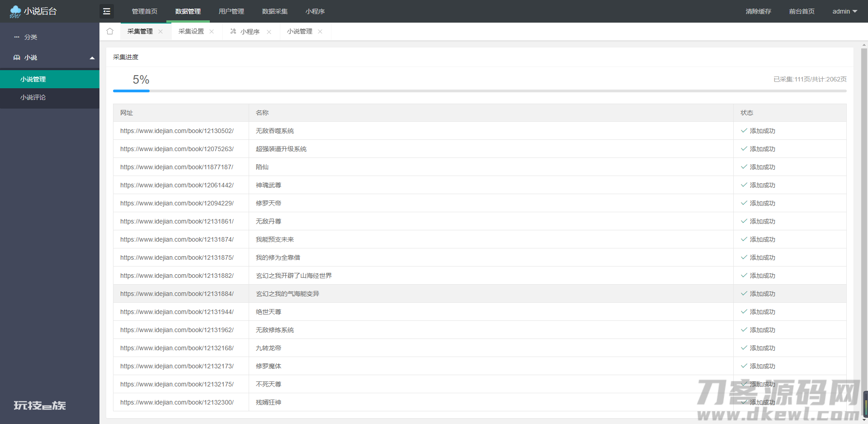Click the novel name 残婿狂神

click(269, 402)
